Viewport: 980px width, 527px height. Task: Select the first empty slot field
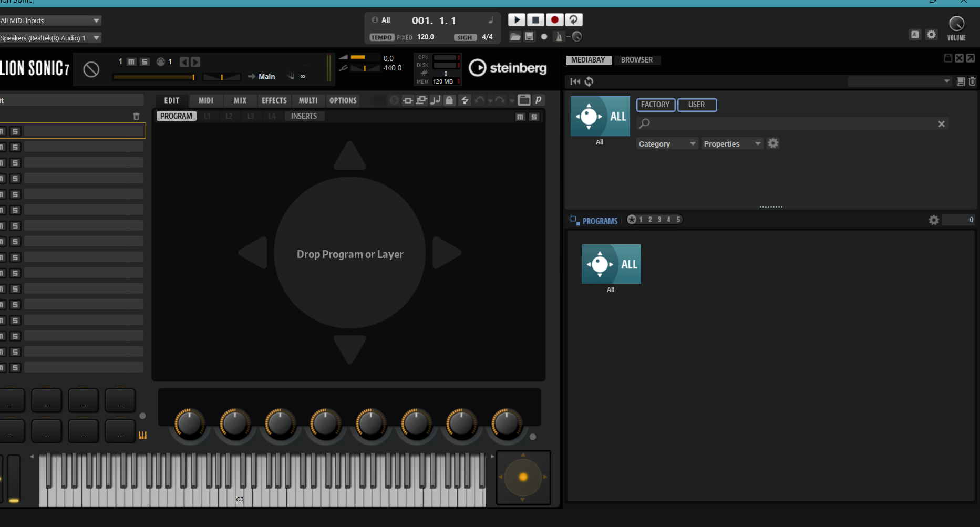(x=84, y=131)
